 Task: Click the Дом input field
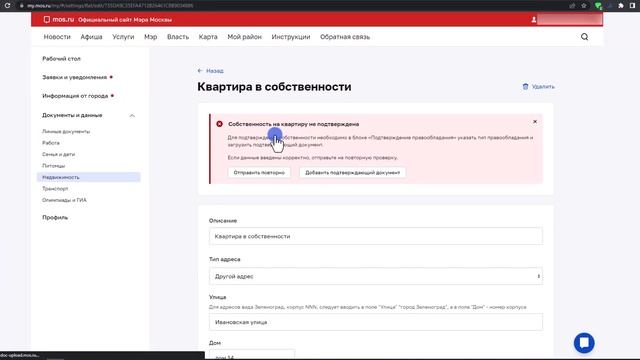tap(252, 354)
